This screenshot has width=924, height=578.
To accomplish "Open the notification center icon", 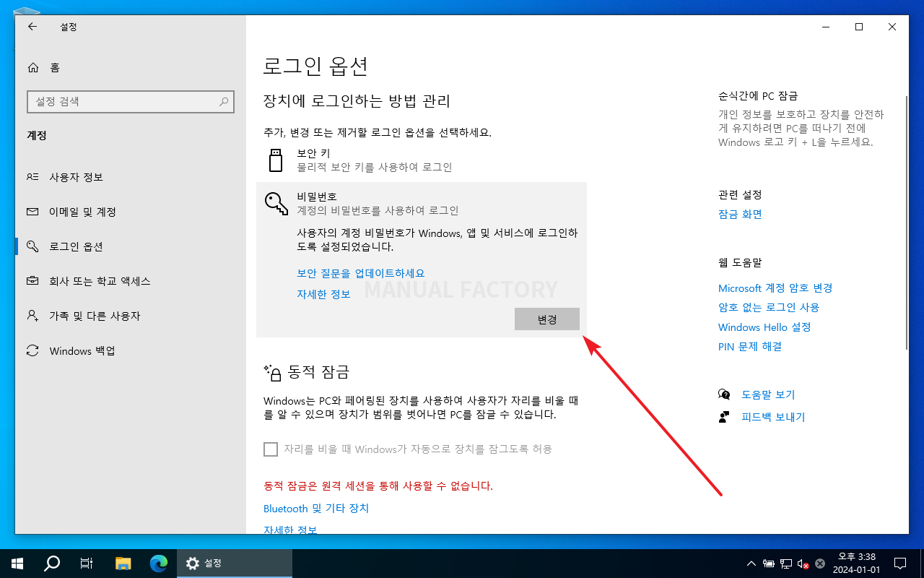I will coord(900,563).
